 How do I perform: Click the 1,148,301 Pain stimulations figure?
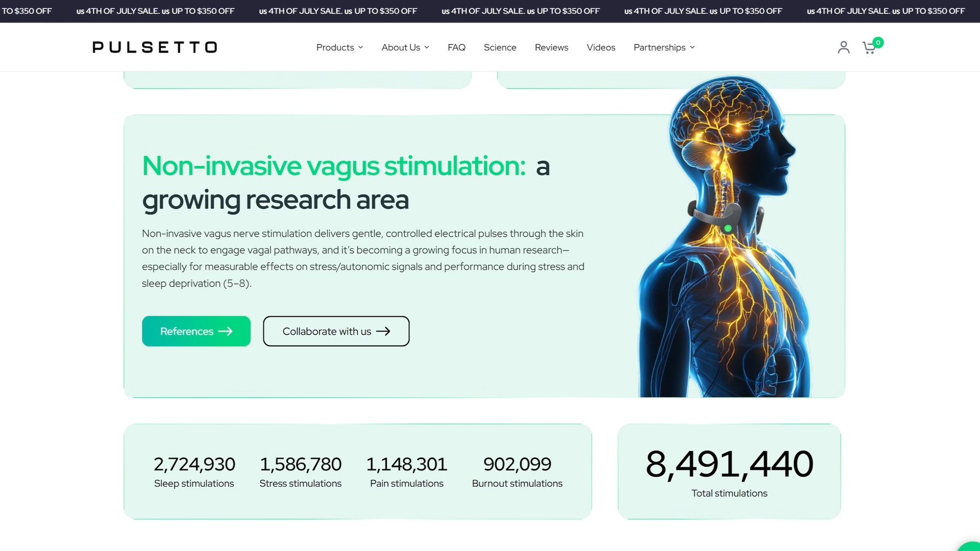[x=406, y=464]
